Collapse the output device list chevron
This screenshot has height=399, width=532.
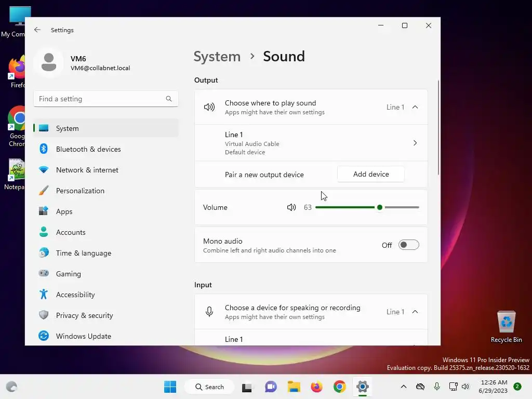(x=415, y=107)
